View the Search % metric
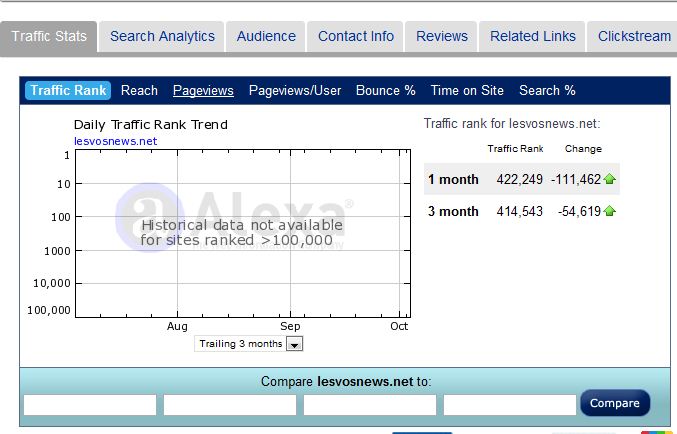This screenshot has width=677, height=434. pos(547,91)
